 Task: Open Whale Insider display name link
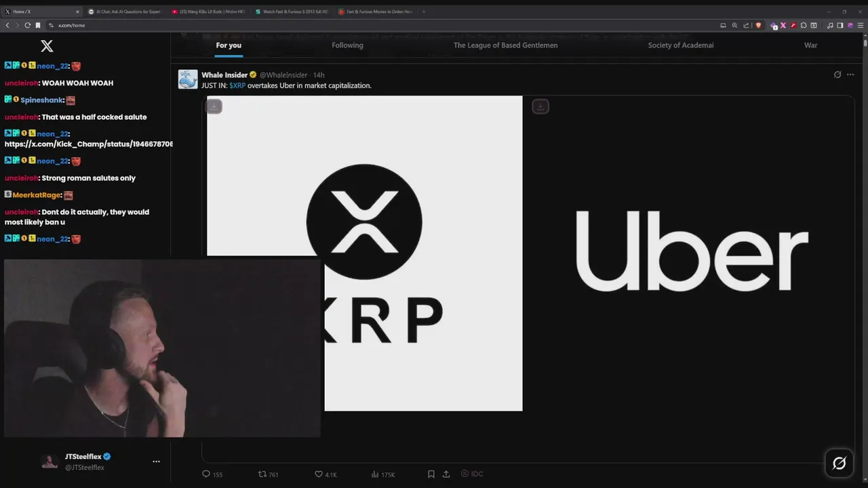tap(224, 75)
